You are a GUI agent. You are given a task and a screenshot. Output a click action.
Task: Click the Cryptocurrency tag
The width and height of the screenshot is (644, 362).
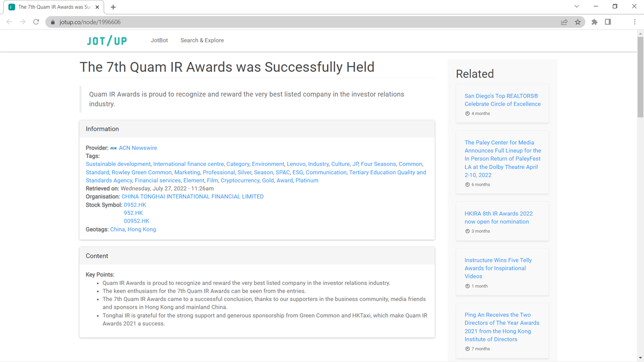pos(240,181)
